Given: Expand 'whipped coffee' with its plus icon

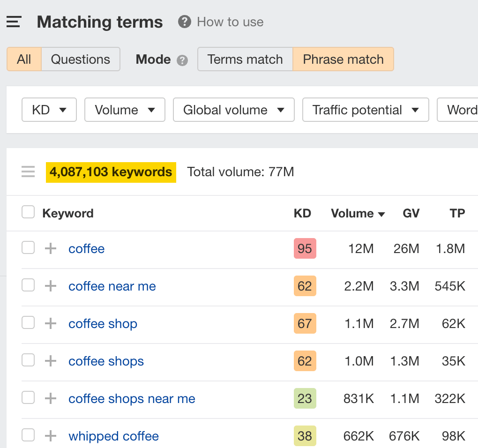Looking at the screenshot, I should click(x=50, y=436).
